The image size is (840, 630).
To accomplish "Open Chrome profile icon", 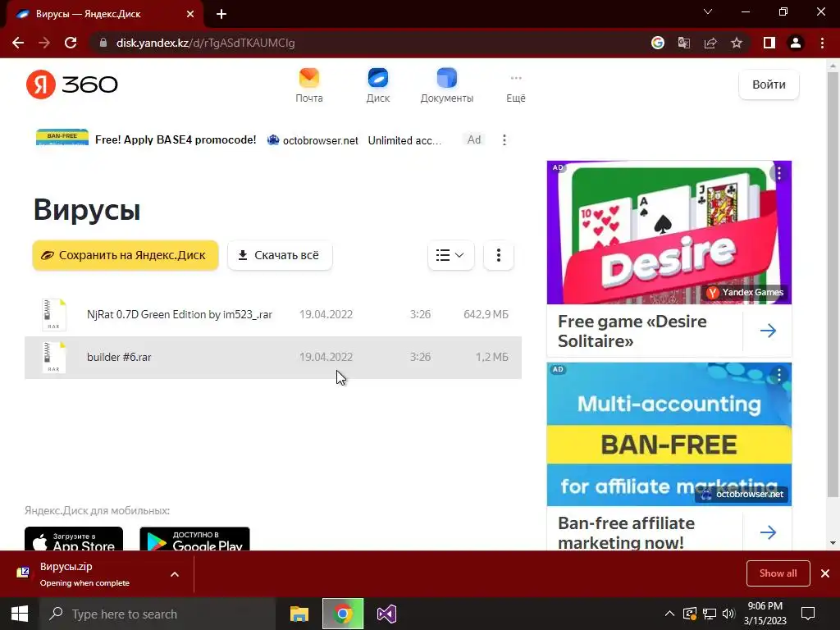I will click(796, 43).
